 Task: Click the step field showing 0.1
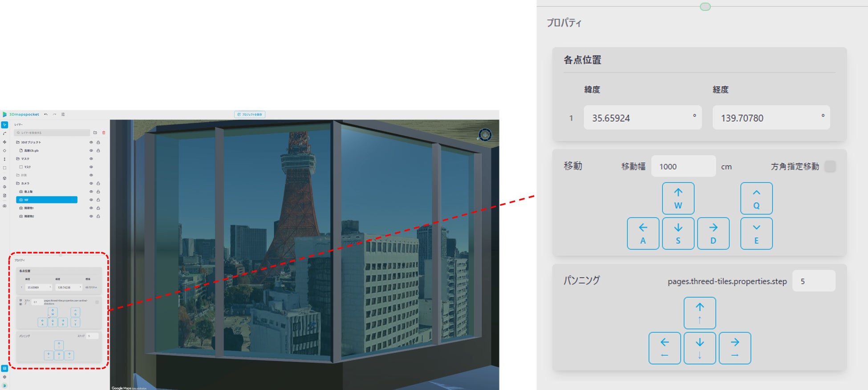point(37,302)
